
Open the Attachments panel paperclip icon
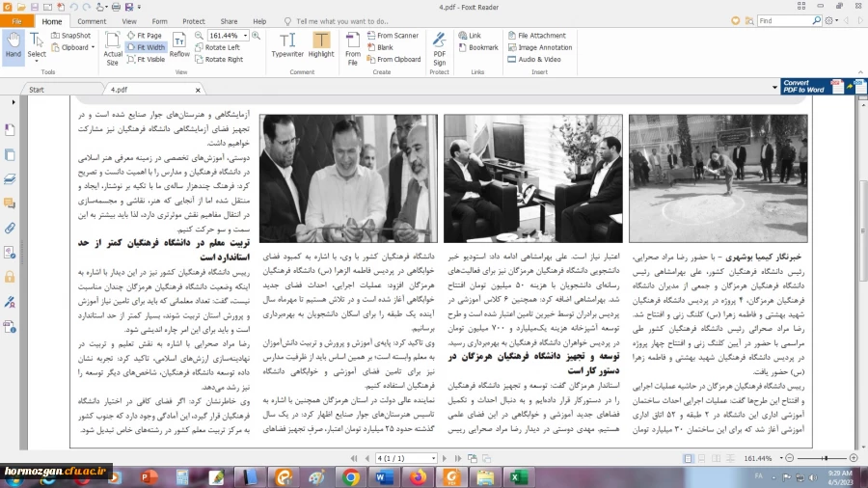tap(10, 229)
